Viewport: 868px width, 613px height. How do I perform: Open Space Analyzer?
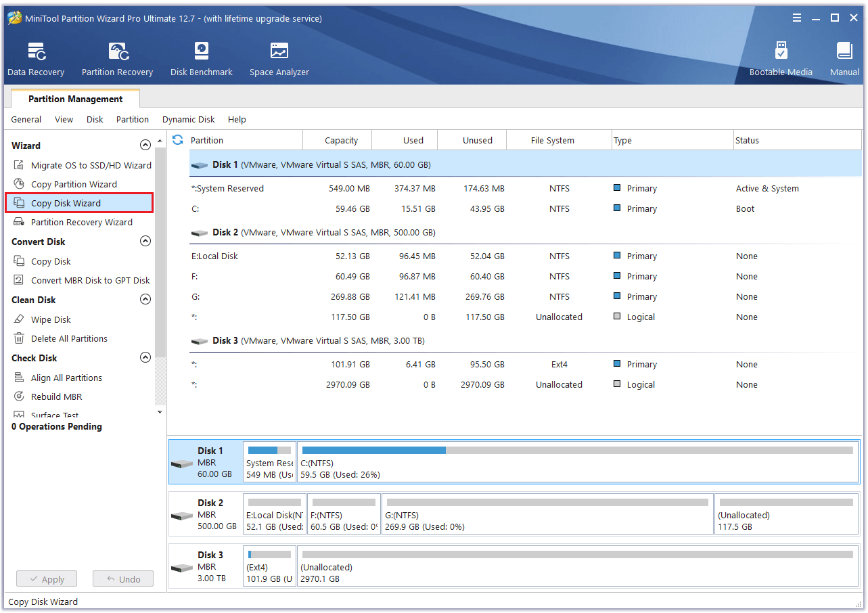point(279,59)
